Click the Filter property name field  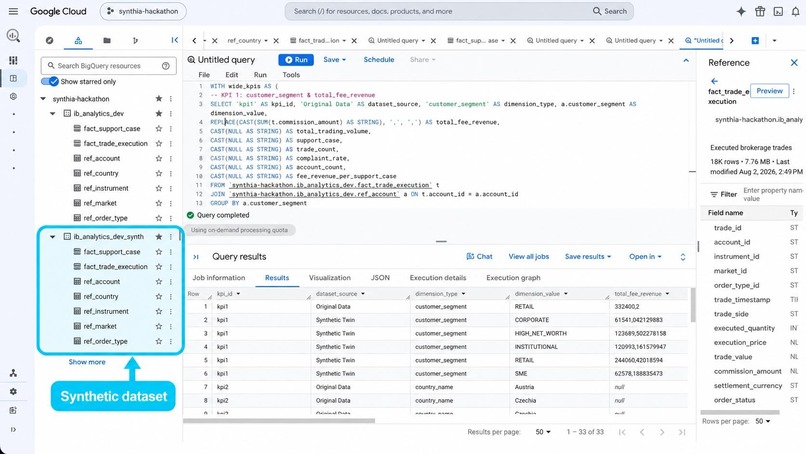[773, 194]
